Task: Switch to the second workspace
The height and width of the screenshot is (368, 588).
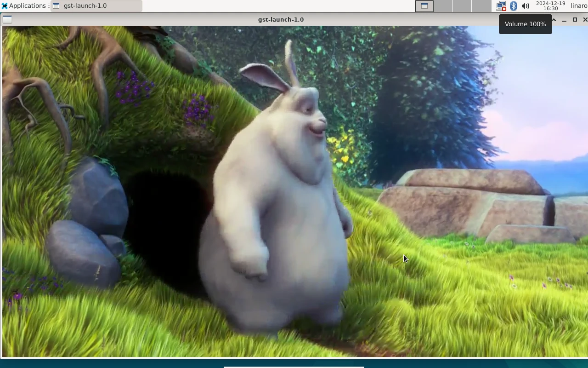Action: coord(443,6)
